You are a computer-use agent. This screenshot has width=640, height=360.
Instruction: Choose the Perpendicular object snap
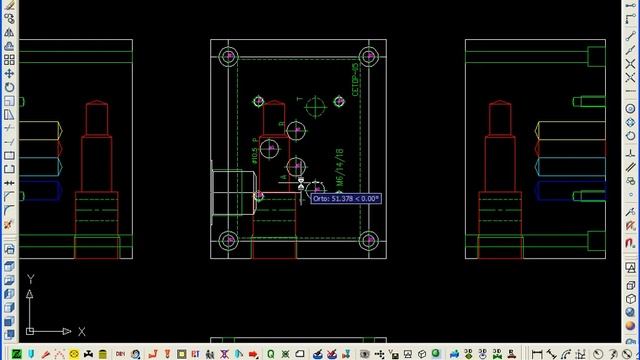[x=631, y=153]
